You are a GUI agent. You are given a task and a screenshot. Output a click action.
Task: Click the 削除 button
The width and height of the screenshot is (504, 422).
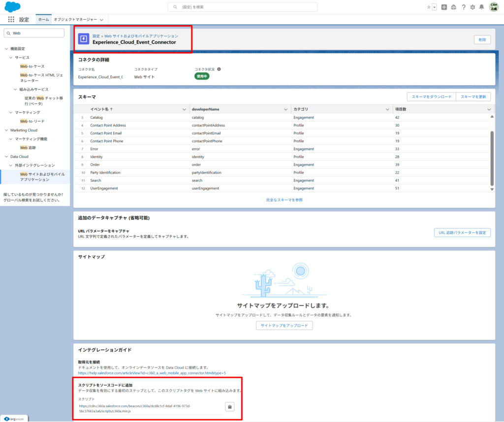point(482,40)
